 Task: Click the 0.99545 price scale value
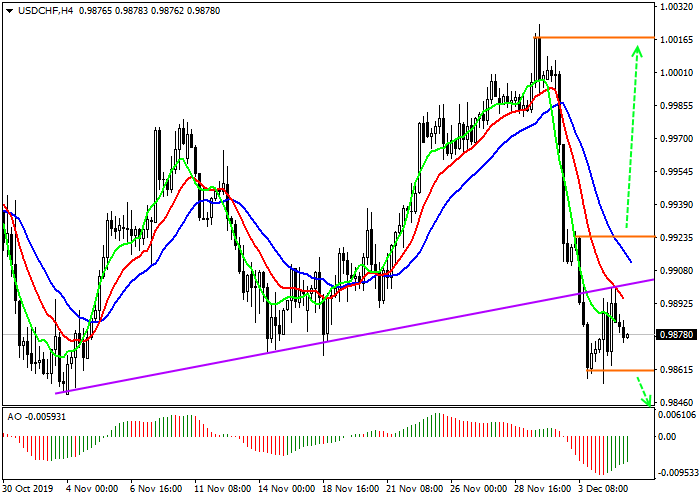click(677, 172)
